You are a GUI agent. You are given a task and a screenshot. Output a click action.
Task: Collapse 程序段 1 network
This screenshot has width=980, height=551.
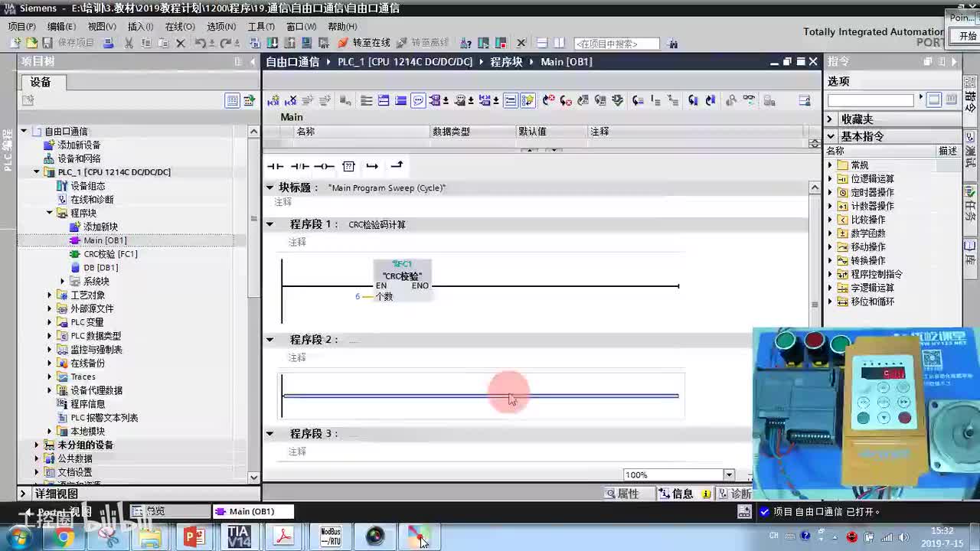(269, 224)
